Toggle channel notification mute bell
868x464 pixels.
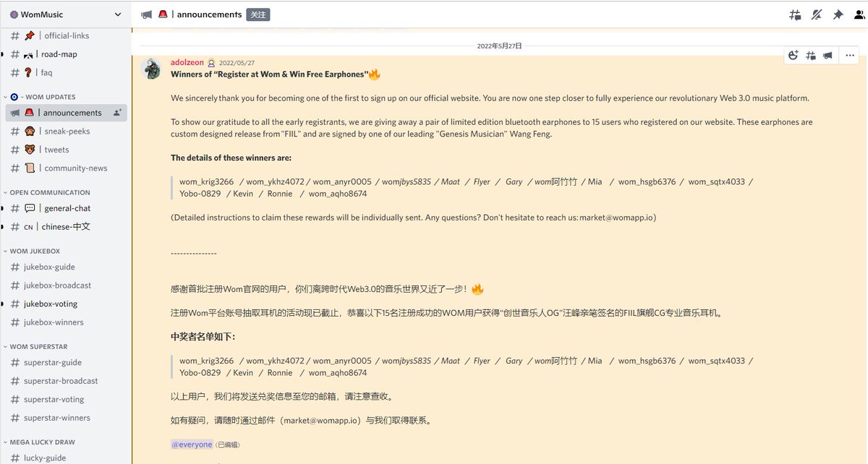(x=817, y=14)
